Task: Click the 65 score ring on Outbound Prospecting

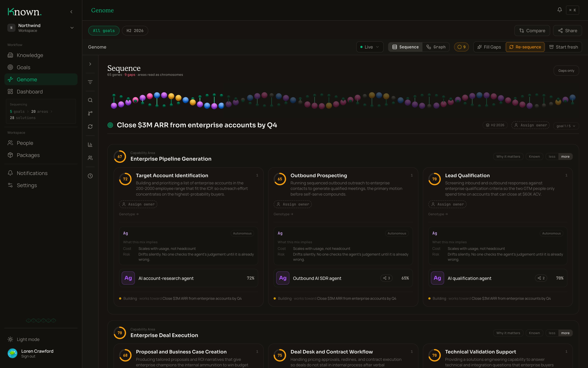Action: click(x=280, y=179)
